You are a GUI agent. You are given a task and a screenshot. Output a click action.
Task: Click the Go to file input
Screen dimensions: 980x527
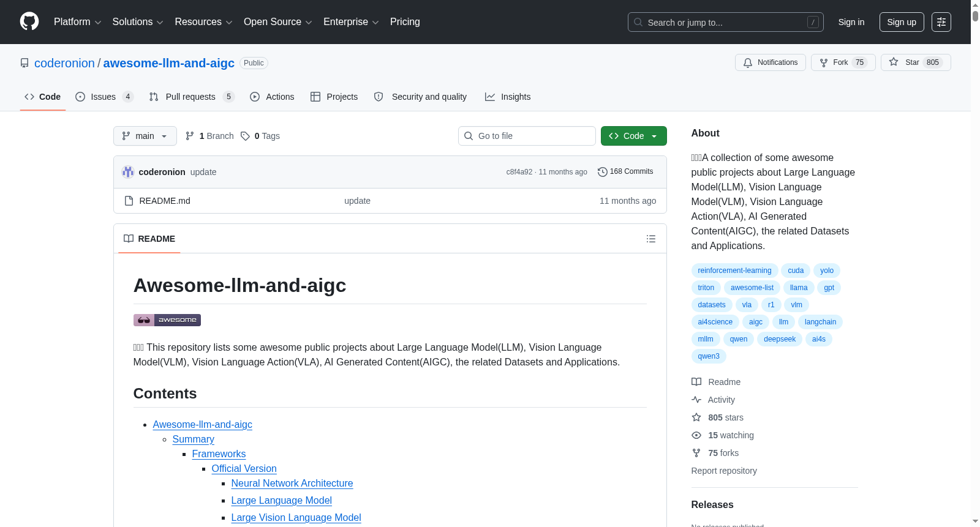(x=527, y=136)
